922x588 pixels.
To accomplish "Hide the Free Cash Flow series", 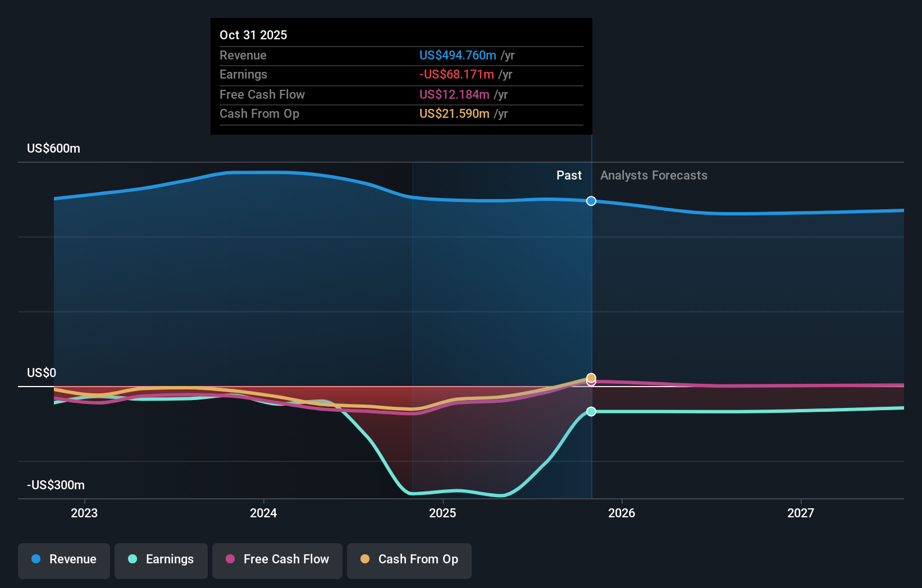I will point(277,560).
